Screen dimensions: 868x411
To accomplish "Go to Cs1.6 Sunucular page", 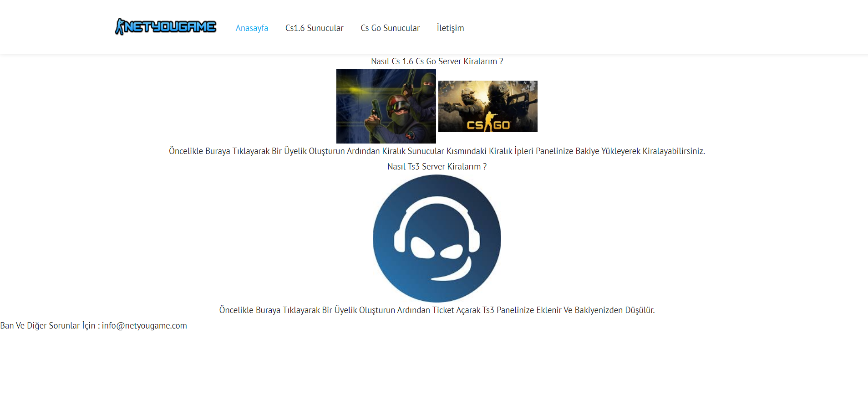I will pos(315,28).
